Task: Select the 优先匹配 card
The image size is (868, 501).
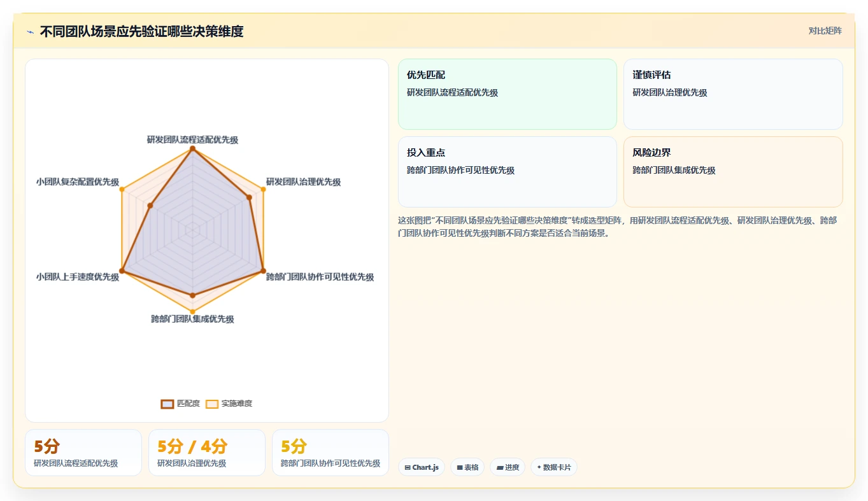Action: (508, 94)
